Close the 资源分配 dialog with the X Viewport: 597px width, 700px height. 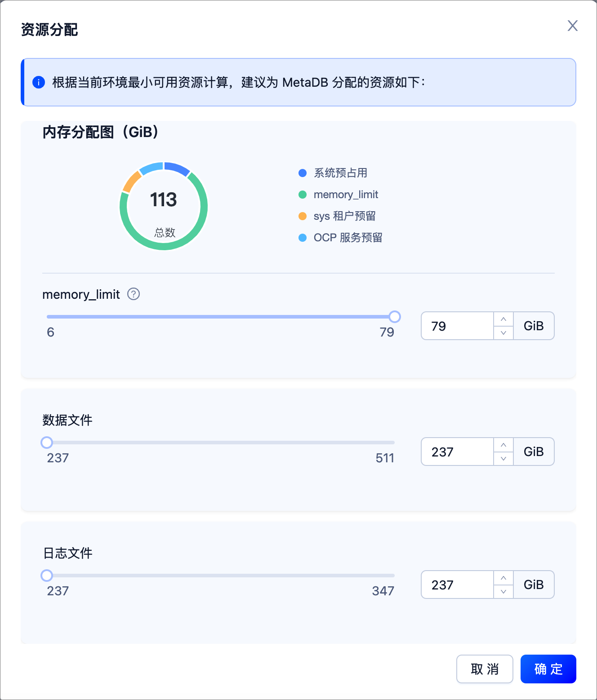pyautogui.click(x=572, y=26)
